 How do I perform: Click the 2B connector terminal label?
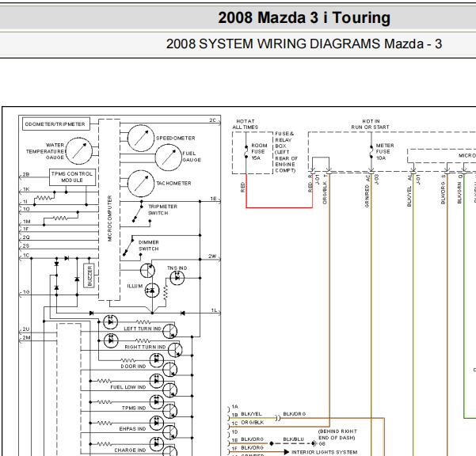pos(26,174)
